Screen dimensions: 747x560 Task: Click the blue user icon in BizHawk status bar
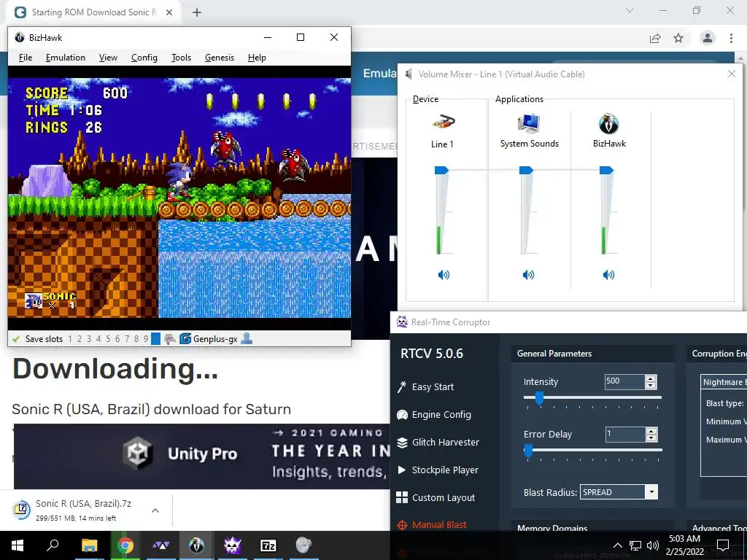click(x=247, y=338)
